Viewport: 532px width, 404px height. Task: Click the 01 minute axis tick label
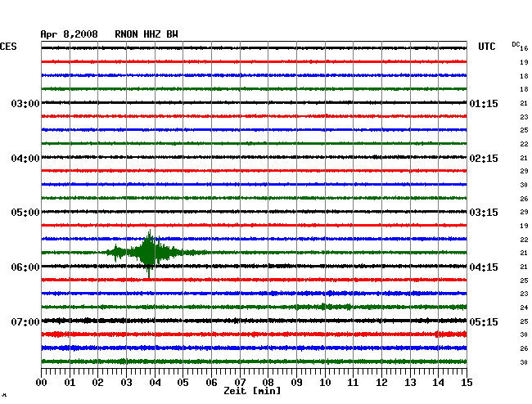70,382
